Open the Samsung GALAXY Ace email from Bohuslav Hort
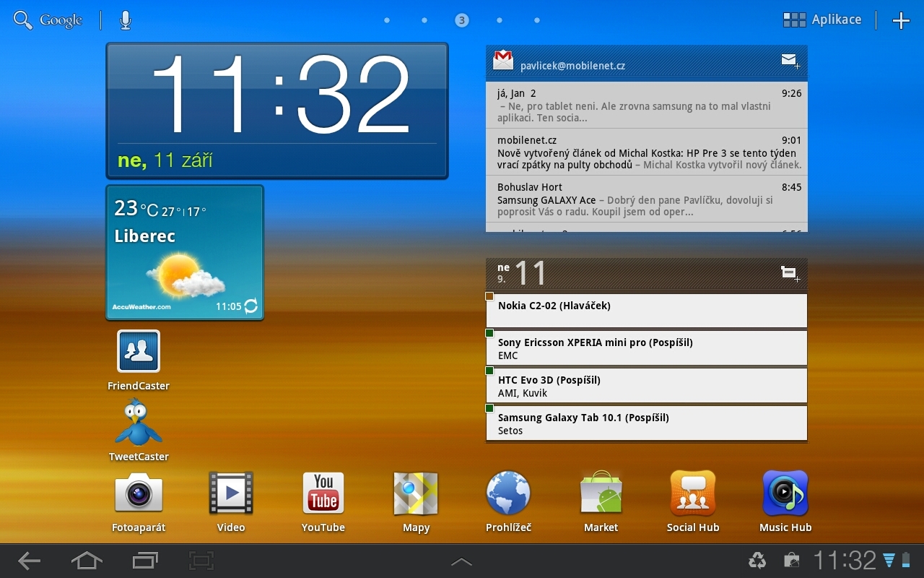The image size is (924, 578). click(646, 200)
